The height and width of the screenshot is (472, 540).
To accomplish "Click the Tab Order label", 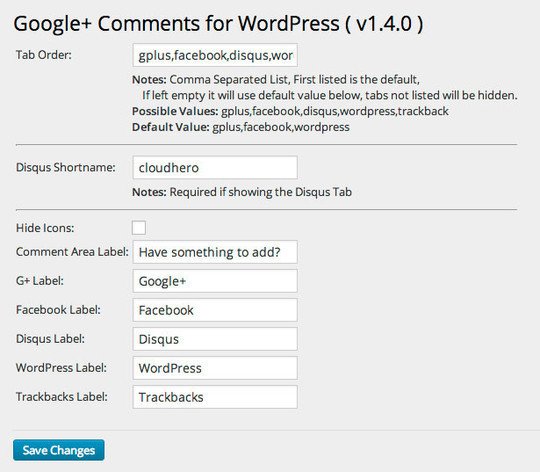I will pos(44,55).
